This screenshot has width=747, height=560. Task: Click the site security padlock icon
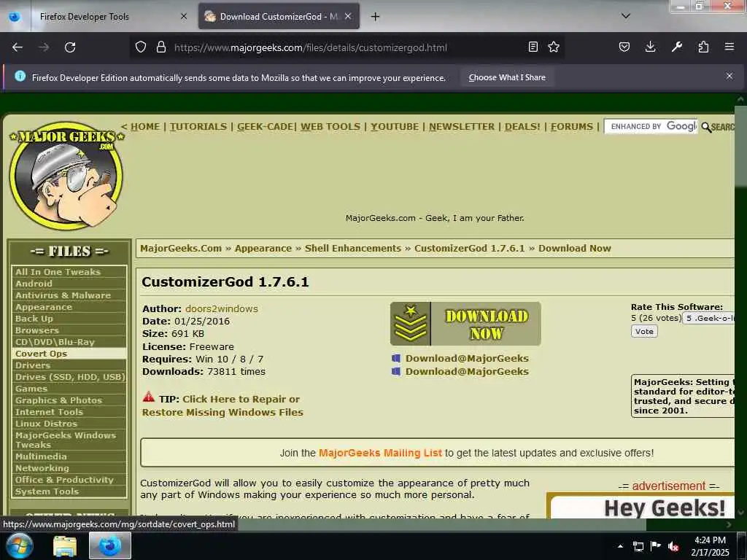pos(161,47)
